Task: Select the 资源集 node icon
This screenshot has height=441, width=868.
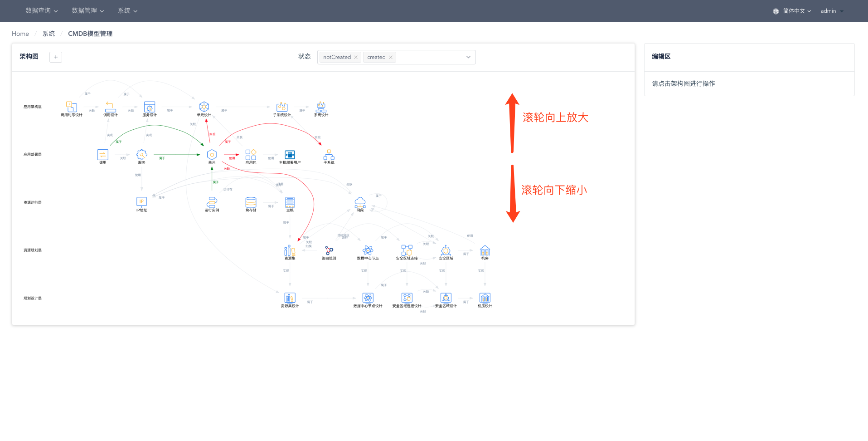Action: (290, 250)
